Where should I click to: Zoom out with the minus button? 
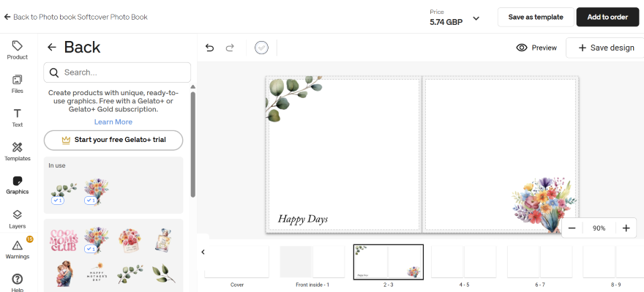click(x=572, y=228)
